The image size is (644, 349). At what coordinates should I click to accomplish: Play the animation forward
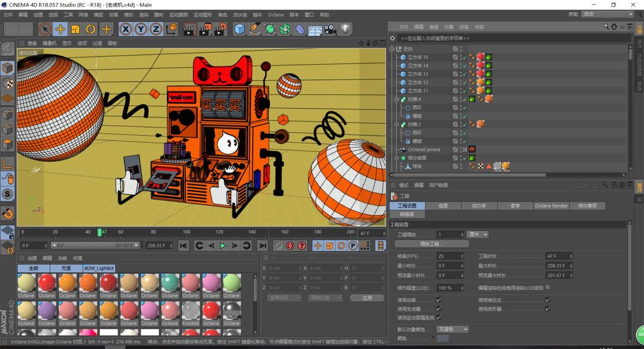click(x=223, y=245)
